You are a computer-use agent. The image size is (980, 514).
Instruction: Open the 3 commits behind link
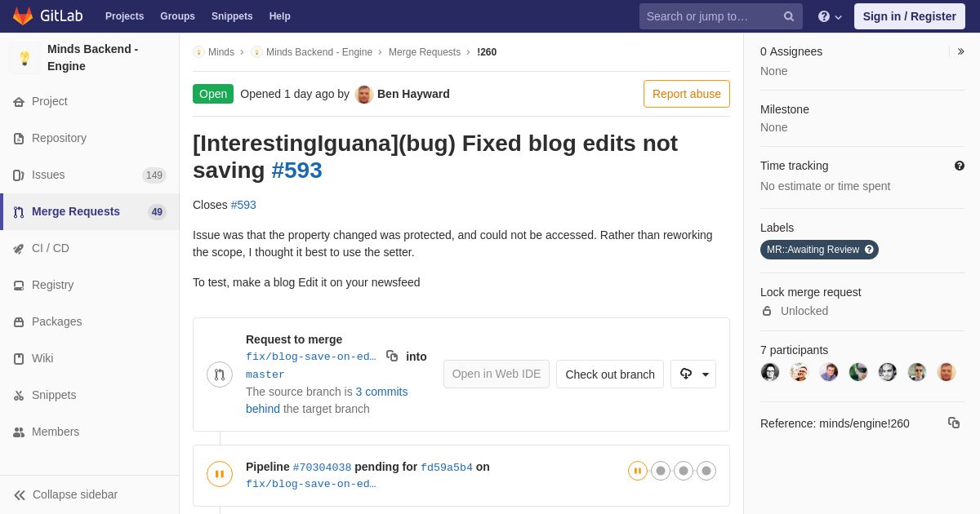pyautogui.click(x=327, y=401)
